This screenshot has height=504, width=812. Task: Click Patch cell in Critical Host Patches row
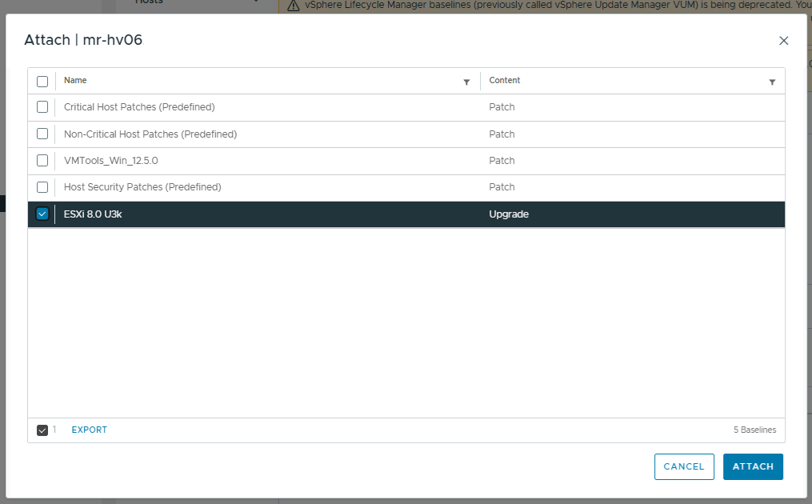(x=502, y=106)
